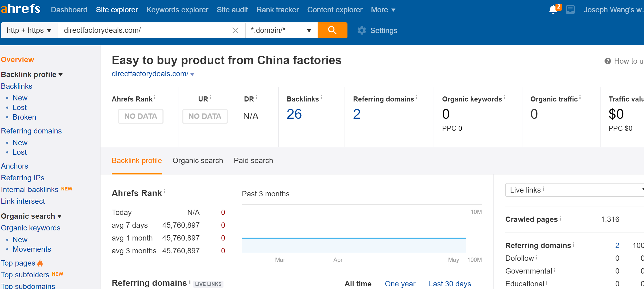Show Ahrefs Rank section info tooltip

[165, 192]
